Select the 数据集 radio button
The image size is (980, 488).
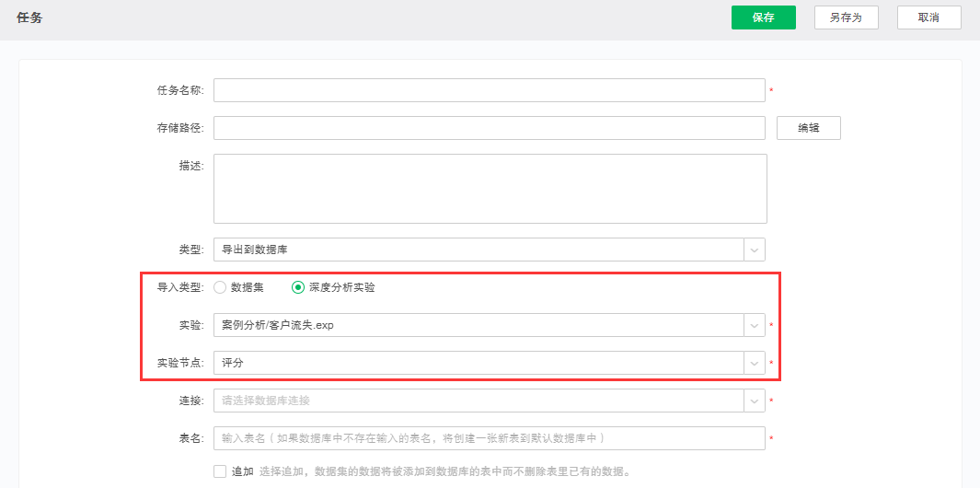point(220,287)
